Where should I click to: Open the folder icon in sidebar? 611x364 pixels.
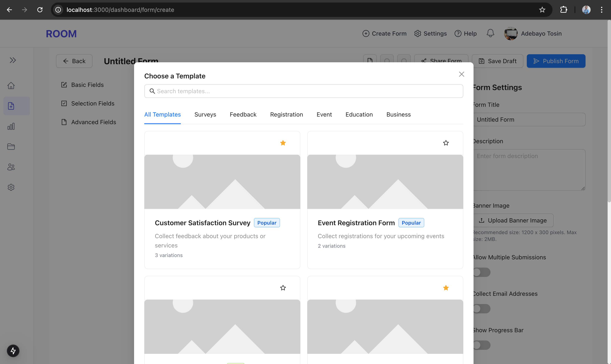[x=11, y=147]
